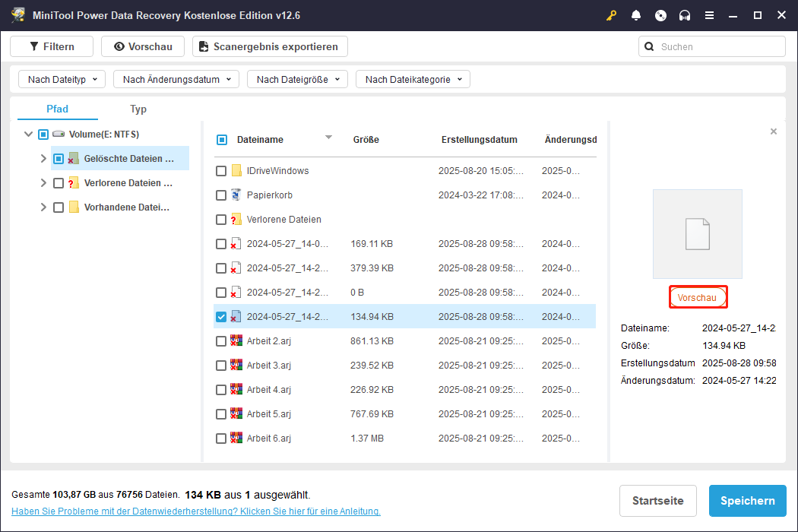
Task: Expand the Verlorene Dateien tree node
Action: coord(43,183)
